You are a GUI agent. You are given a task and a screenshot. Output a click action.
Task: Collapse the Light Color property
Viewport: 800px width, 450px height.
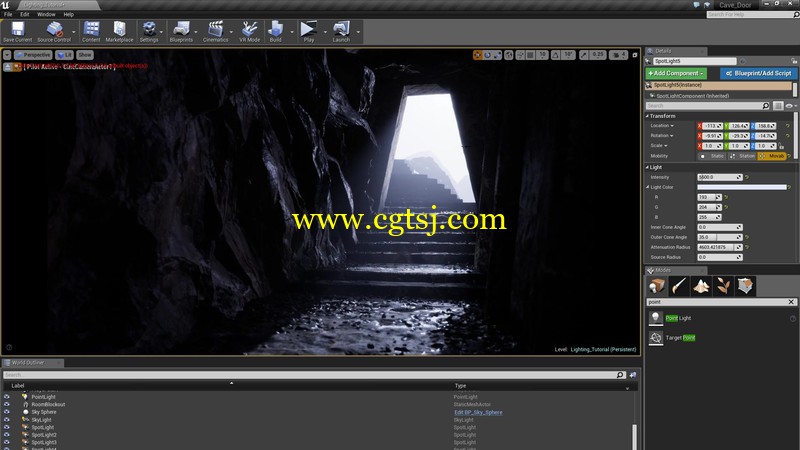[647, 187]
